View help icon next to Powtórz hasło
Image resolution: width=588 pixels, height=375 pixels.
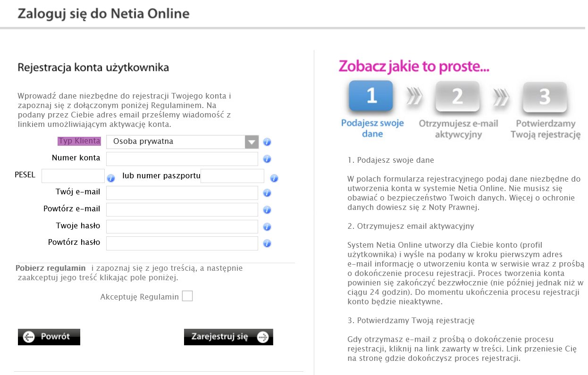click(x=267, y=243)
